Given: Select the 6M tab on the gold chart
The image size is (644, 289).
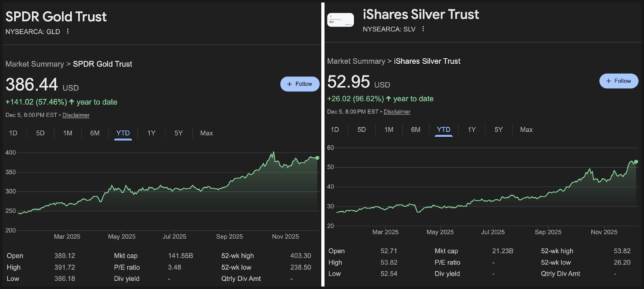Looking at the screenshot, I should click(x=95, y=133).
